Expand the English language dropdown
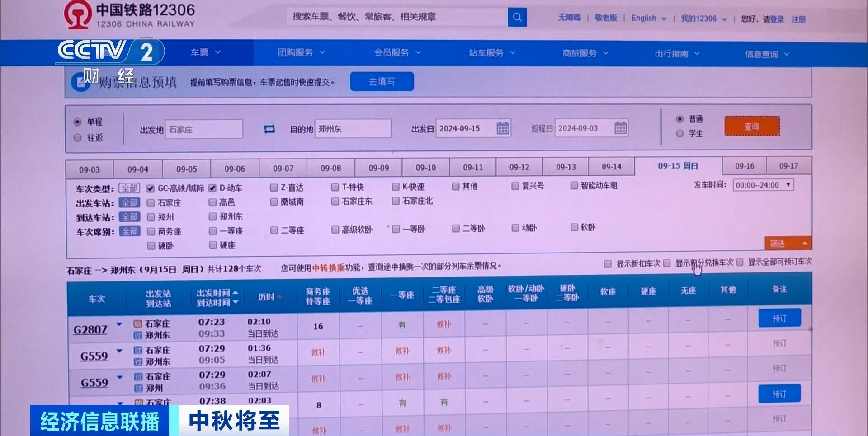The height and width of the screenshot is (436, 868). tap(649, 19)
